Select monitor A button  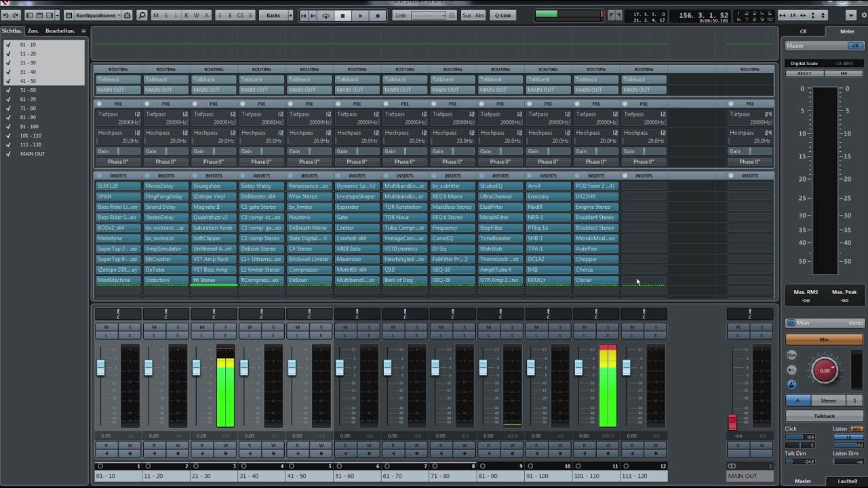(797, 401)
